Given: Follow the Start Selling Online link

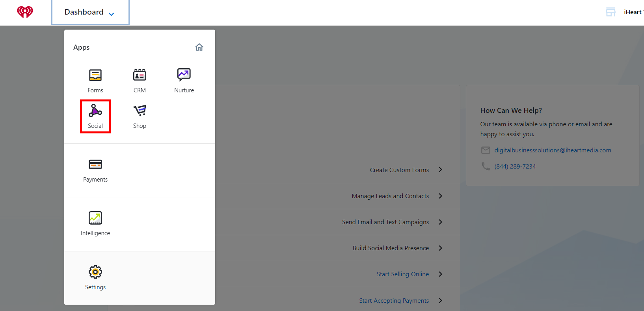Looking at the screenshot, I should coord(403,274).
